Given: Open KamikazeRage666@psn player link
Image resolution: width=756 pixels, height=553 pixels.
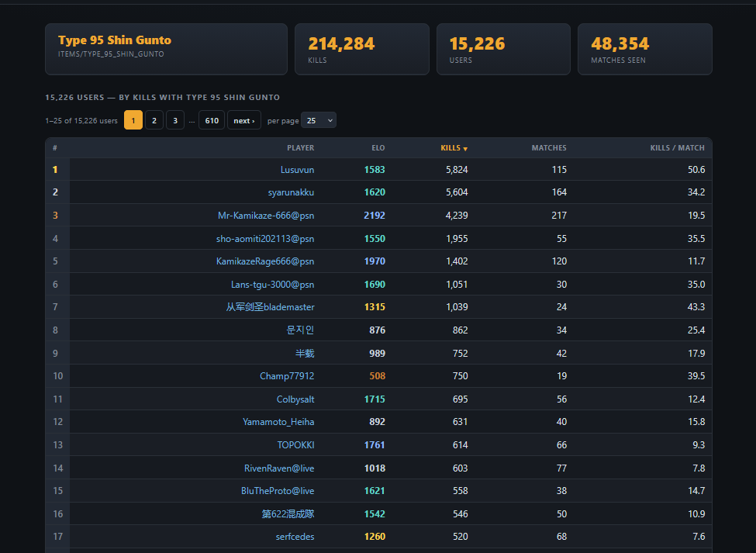Looking at the screenshot, I should (264, 261).
